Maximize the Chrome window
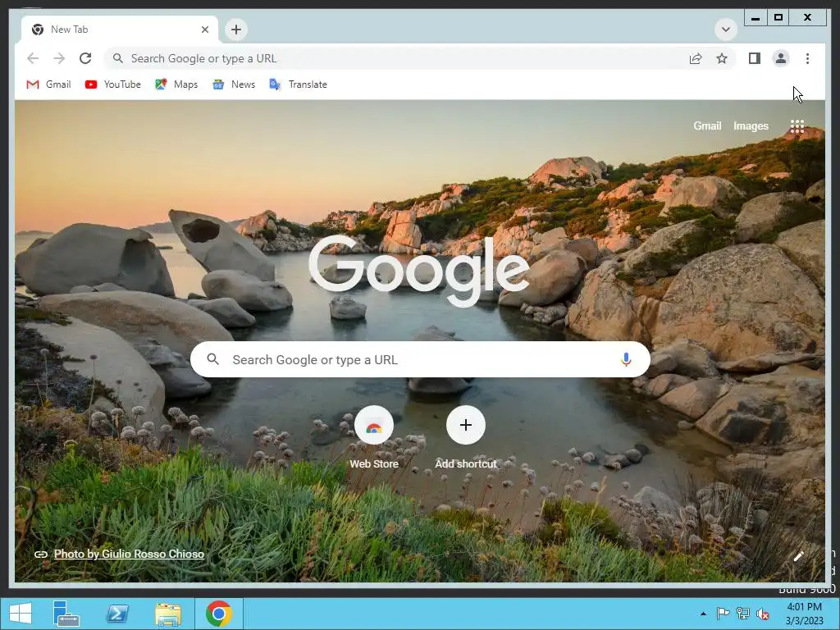The height and width of the screenshot is (630, 840). pos(778,18)
